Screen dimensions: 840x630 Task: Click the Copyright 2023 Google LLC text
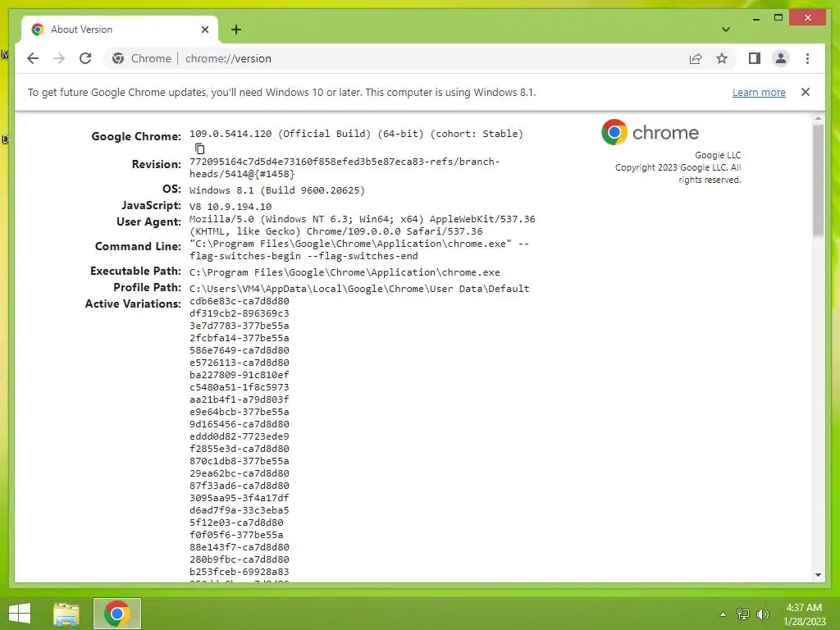coord(678,174)
